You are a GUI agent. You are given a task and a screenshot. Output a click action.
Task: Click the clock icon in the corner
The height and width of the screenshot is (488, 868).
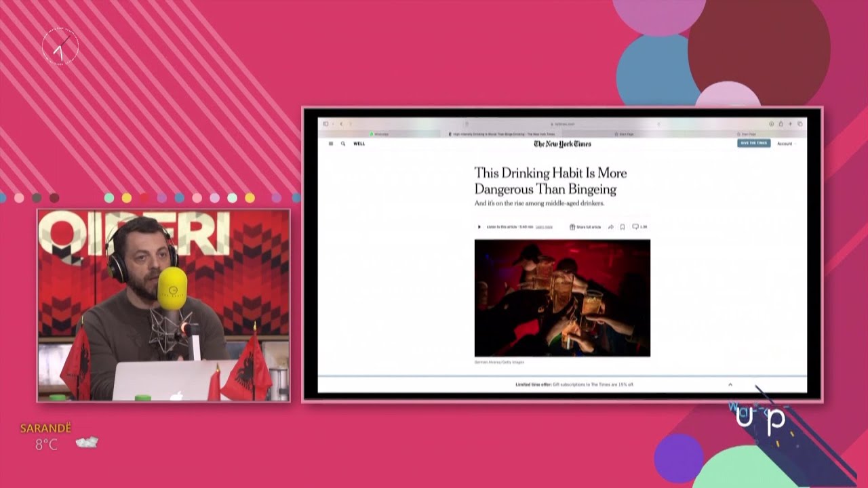pos(60,47)
